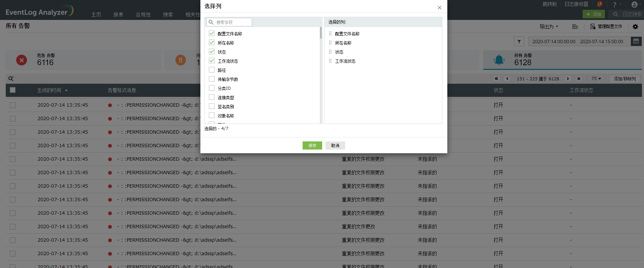This screenshot has height=268, width=644.
Task: Open the 搜索 tab
Action: click(168, 15)
